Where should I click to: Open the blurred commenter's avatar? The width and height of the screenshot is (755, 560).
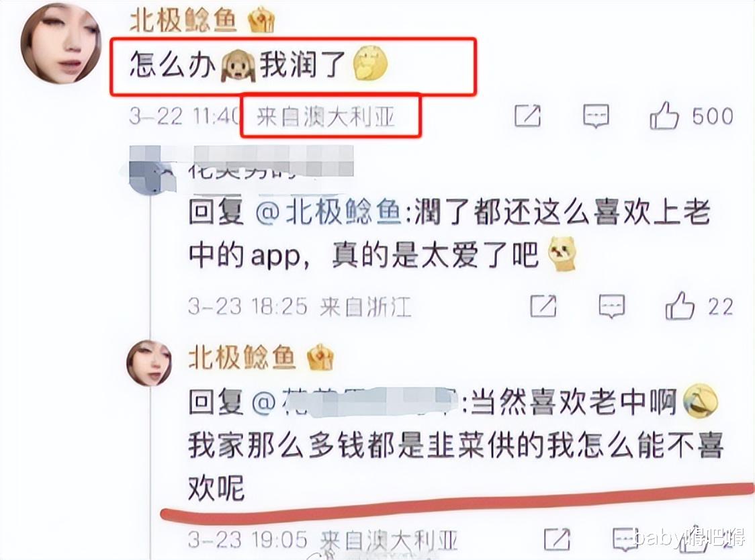click(x=152, y=173)
